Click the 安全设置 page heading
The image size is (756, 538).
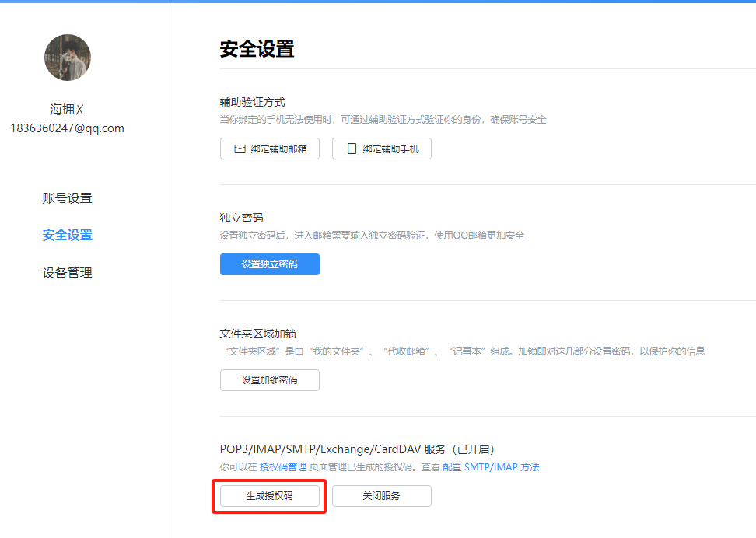(257, 48)
